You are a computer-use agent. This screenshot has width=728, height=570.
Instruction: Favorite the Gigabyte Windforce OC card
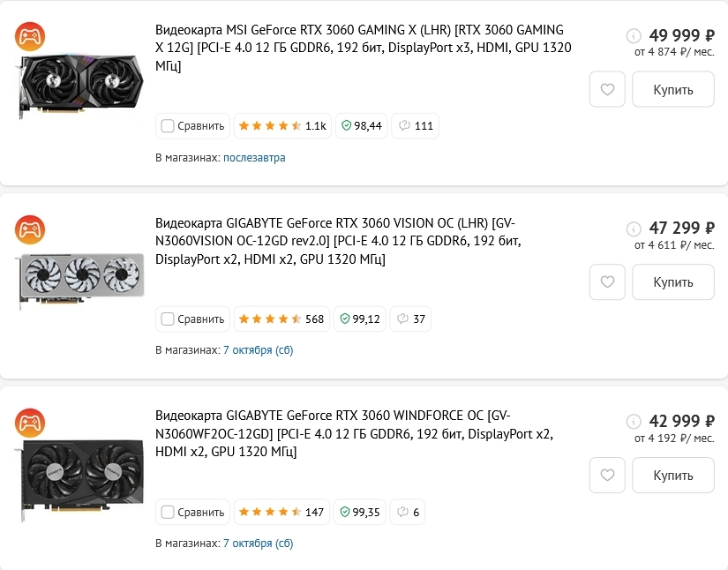(607, 476)
